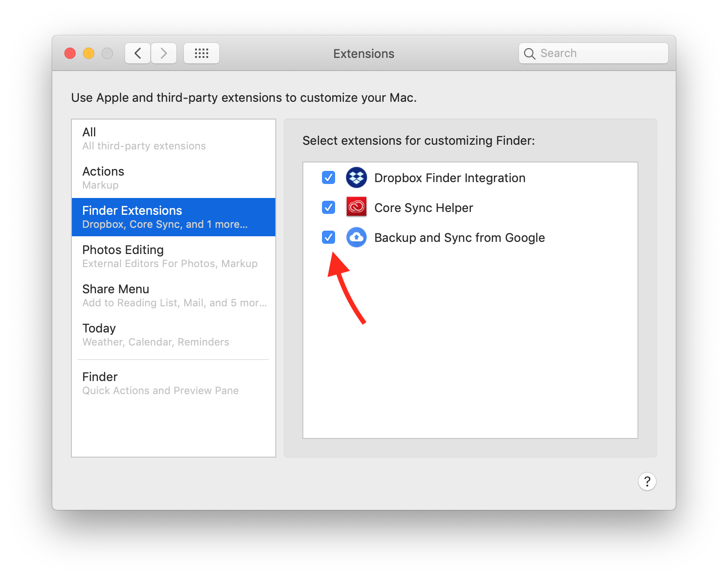This screenshot has width=728, height=579.
Task: Click the Google Backup and Sync cloud icon
Action: click(357, 237)
